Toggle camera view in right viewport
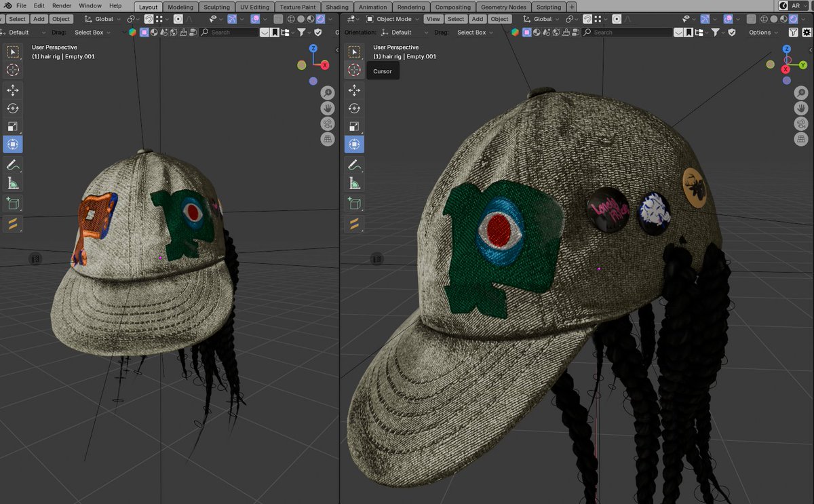Image resolution: width=814 pixels, height=504 pixels. pyautogui.click(x=801, y=124)
